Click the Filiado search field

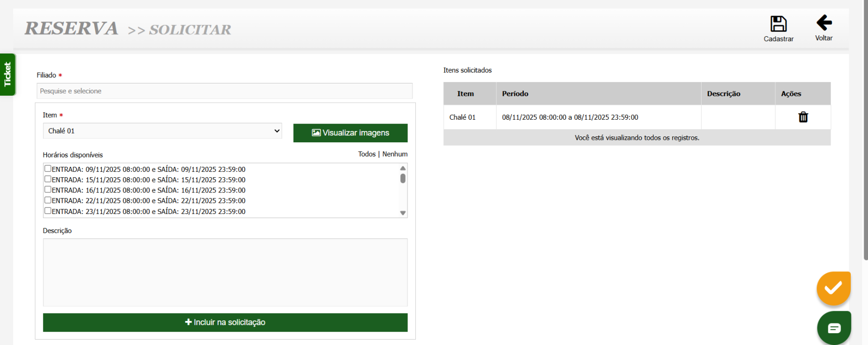(224, 91)
